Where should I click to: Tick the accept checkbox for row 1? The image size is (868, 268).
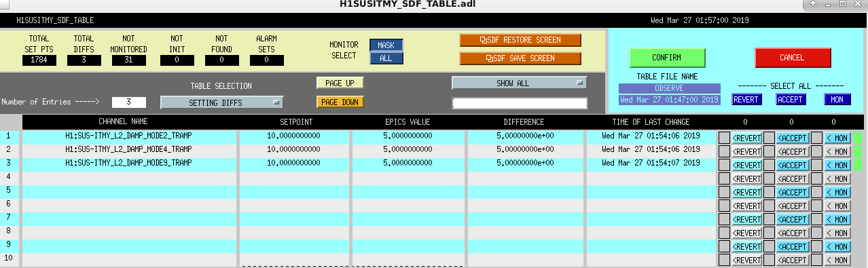[769, 138]
